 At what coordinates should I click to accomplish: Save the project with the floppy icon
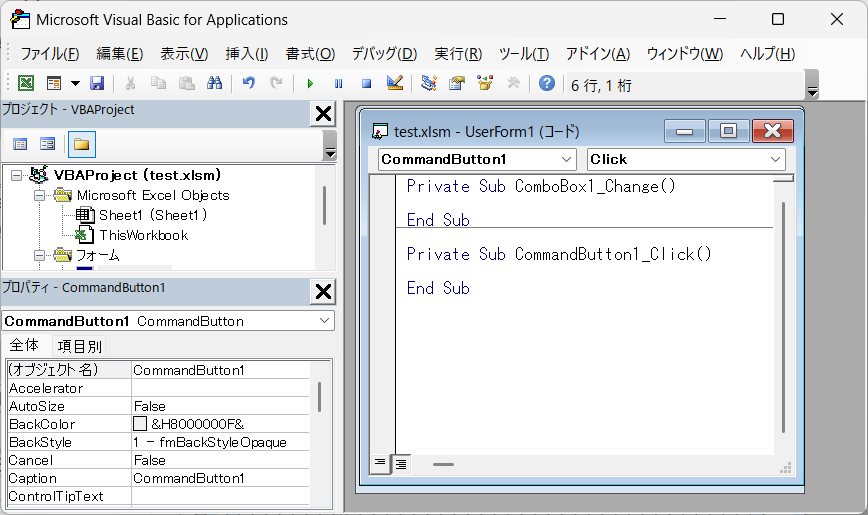click(97, 84)
